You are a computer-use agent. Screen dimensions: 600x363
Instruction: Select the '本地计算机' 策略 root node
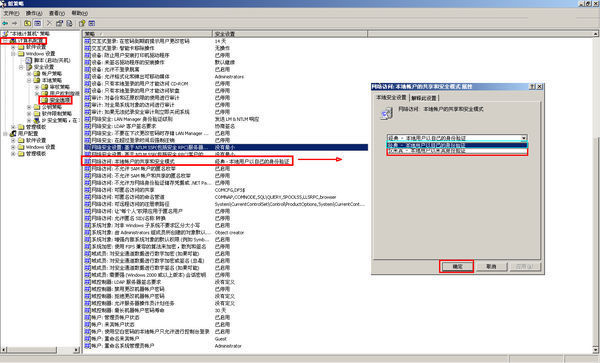[x=29, y=34]
